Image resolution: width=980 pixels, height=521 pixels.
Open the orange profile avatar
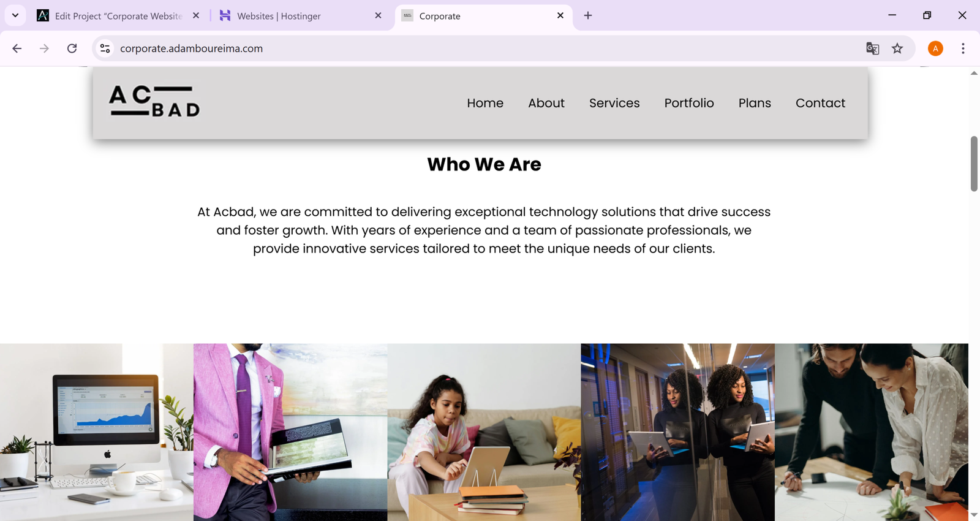[935, 48]
